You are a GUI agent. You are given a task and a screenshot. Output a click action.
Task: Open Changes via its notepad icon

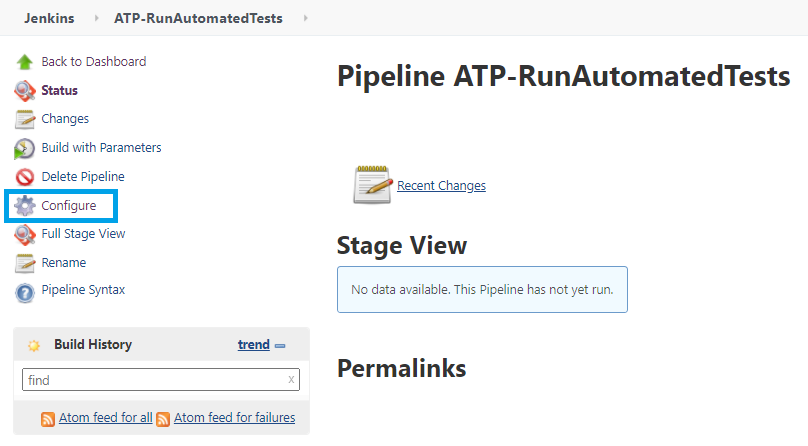coord(24,119)
